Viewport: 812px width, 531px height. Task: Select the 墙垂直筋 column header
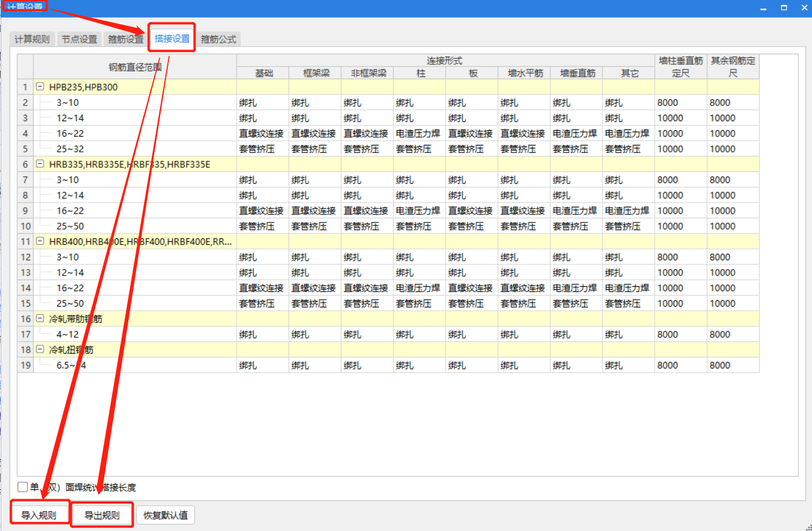click(x=577, y=73)
